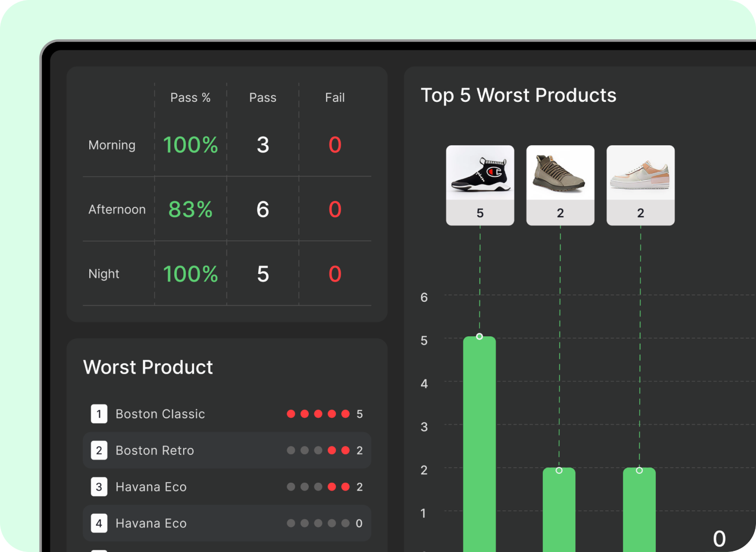The image size is (756, 552).
Task: Select the Night shift row label
Action: coord(104,274)
